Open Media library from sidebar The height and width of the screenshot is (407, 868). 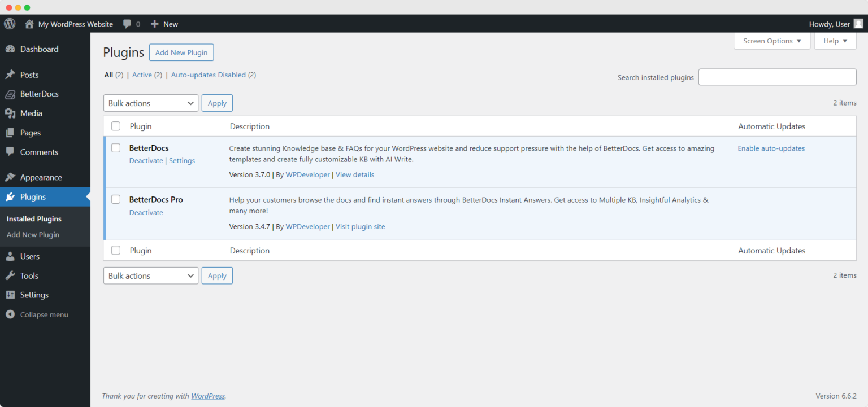point(11,113)
